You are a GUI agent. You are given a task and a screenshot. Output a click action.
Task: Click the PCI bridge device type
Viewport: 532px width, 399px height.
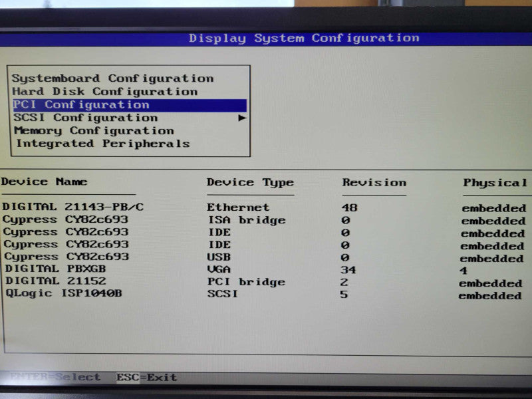point(246,282)
